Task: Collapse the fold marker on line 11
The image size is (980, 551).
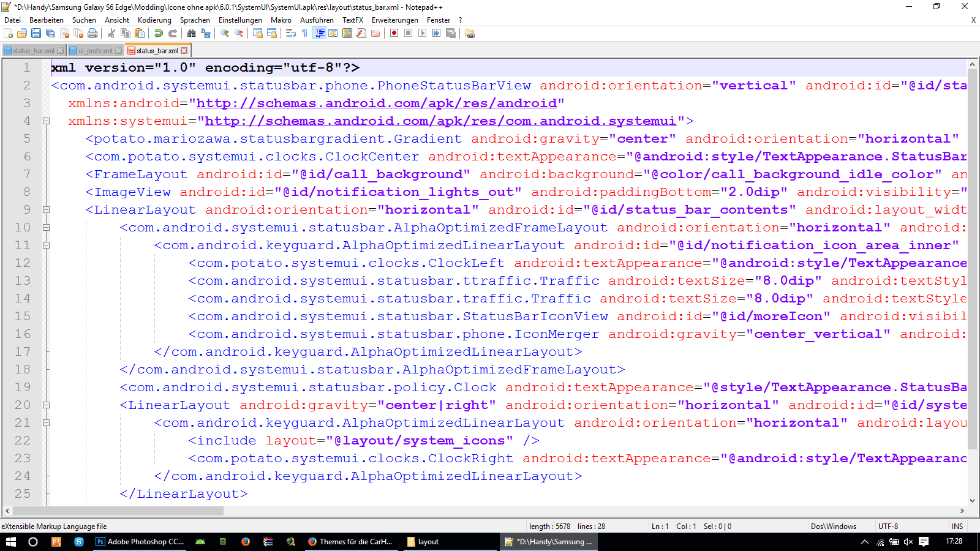Action: (46, 246)
